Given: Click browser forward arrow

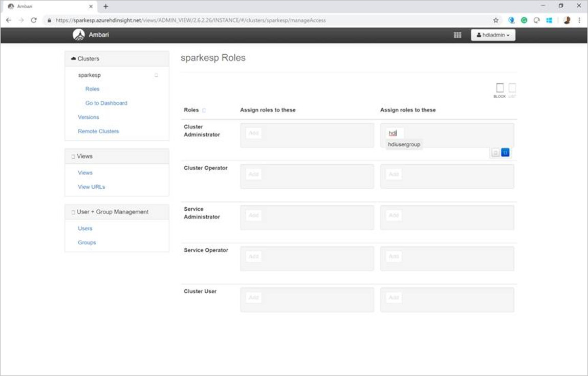Looking at the screenshot, I should pyautogui.click(x=21, y=20).
